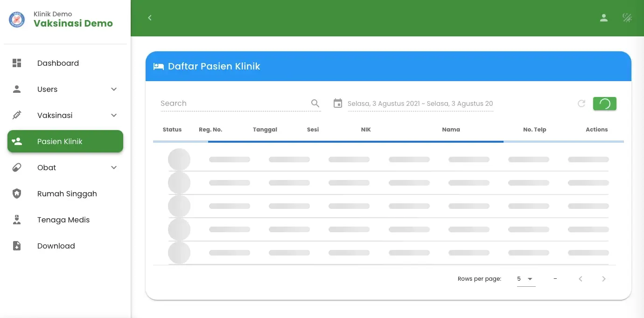Click the bed icon in Daftar Pasien Klinik header

159,66
